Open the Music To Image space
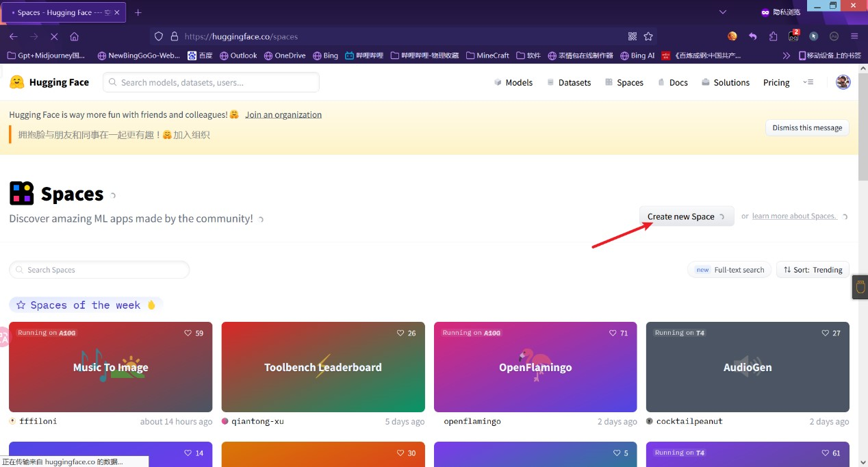Viewport: 868px width, 467px height. tap(110, 367)
